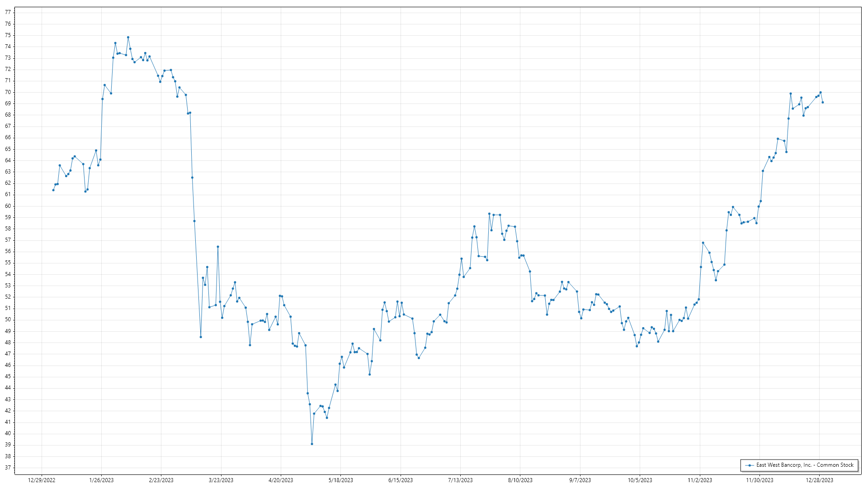Click the 4/20/2023 x-axis date label
The width and height of the screenshot is (868, 488).
tap(281, 480)
